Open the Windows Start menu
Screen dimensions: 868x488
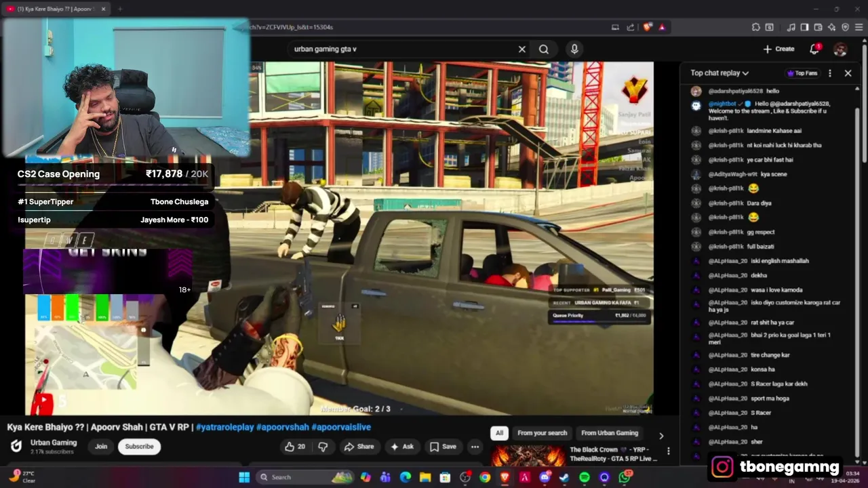[x=244, y=477]
